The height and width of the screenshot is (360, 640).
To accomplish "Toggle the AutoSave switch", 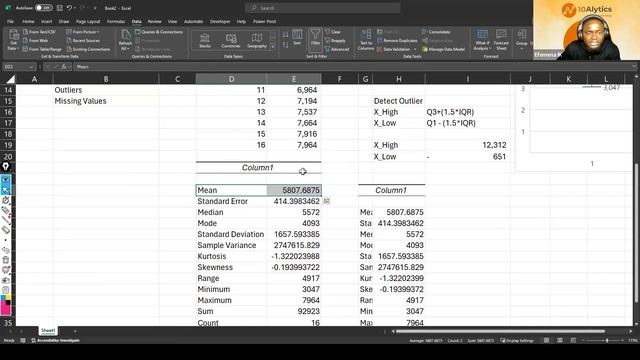I will 44,8.
